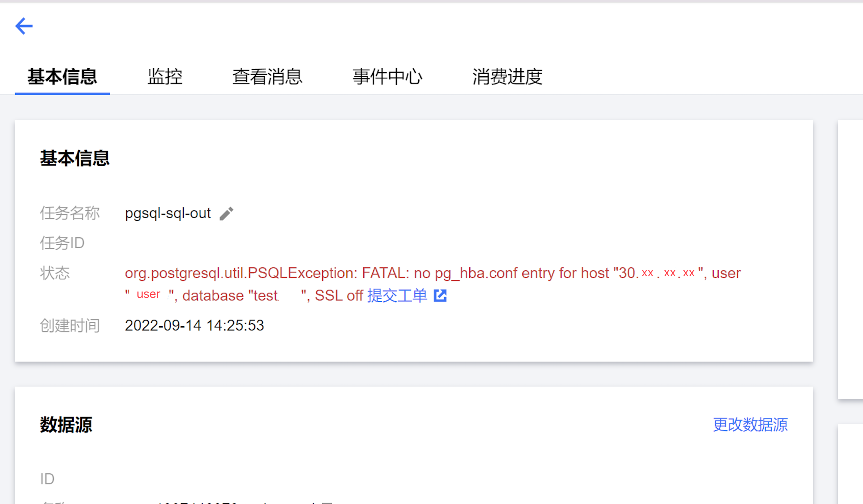Click the task name pgsql-sql-out

coord(168,213)
